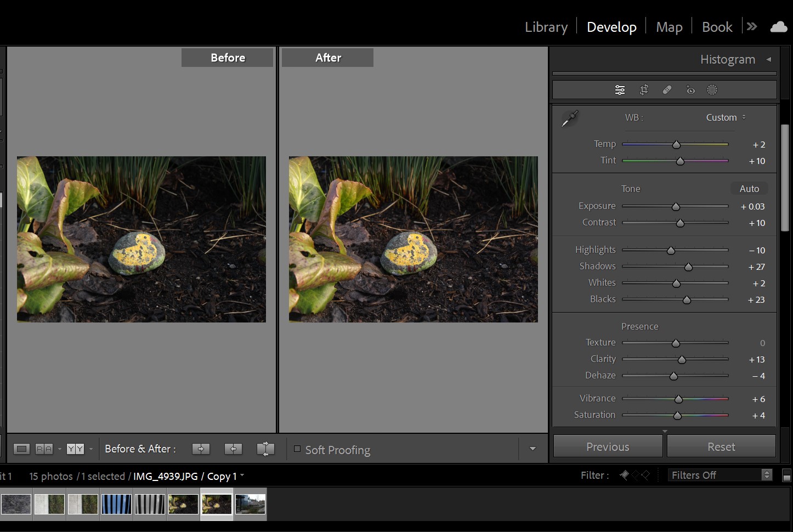Click the Shadows slider handle
The height and width of the screenshot is (532, 793).
pos(688,267)
